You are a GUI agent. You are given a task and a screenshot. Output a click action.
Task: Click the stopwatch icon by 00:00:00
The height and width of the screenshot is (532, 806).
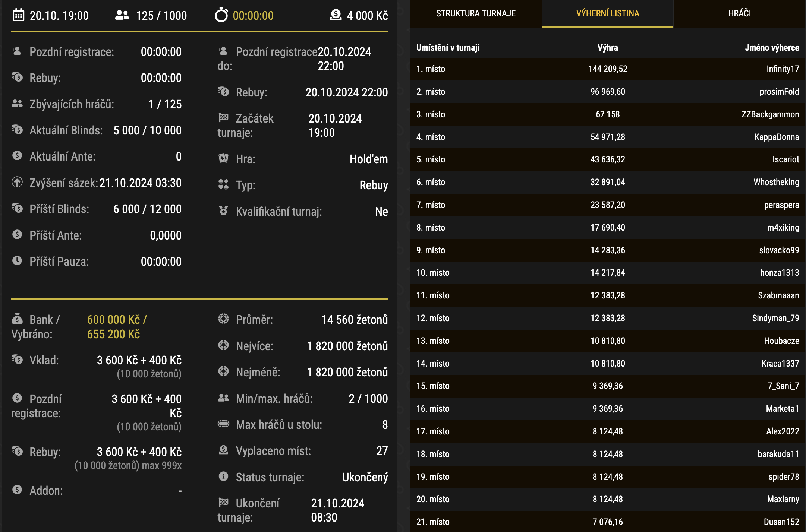click(221, 15)
